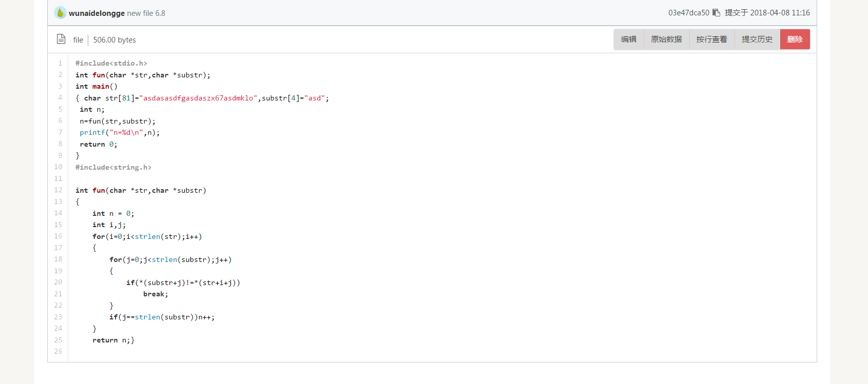
Task: Open the "new file 6.8" commit message
Action: coord(146,13)
